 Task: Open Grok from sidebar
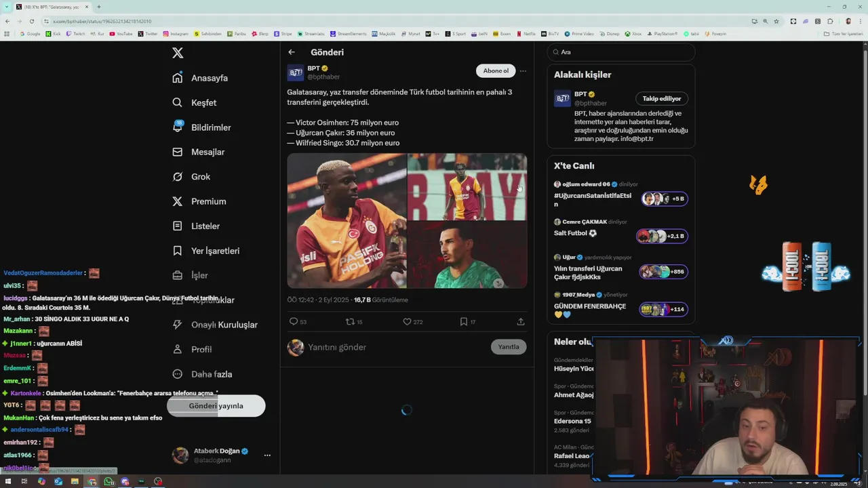coord(191,176)
